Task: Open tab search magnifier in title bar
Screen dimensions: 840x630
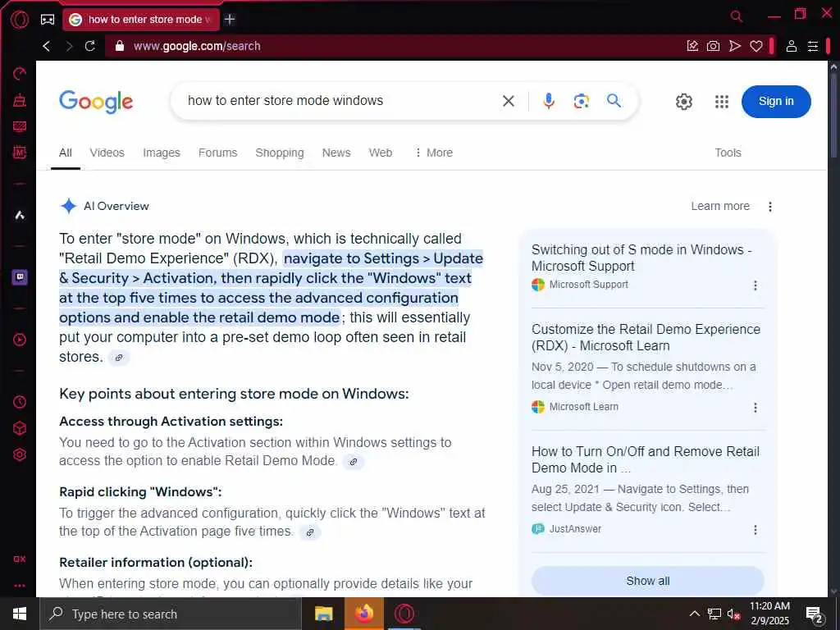Action: pos(737,16)
